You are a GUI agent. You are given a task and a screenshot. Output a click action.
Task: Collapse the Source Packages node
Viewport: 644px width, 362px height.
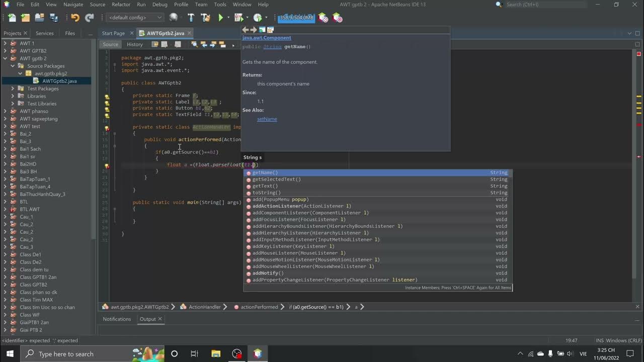tap(13, 66)
